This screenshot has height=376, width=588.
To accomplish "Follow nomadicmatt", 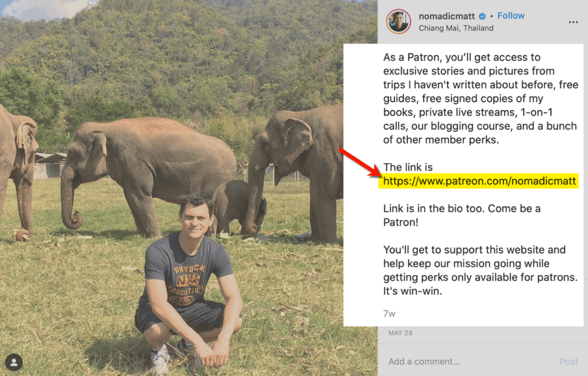I will tap(511, 15).
